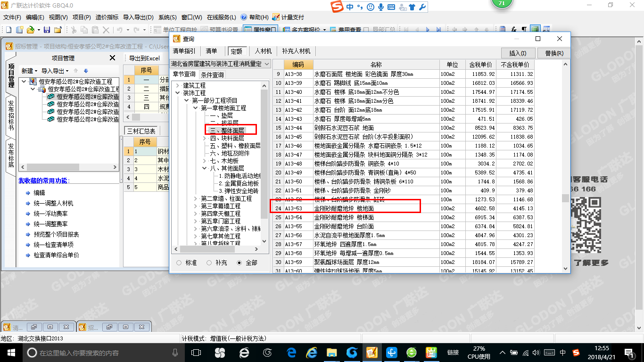Viewport: 644px width, 362px height.
Task: Click the Copy toolbar icon
Action: click(84, 30)
